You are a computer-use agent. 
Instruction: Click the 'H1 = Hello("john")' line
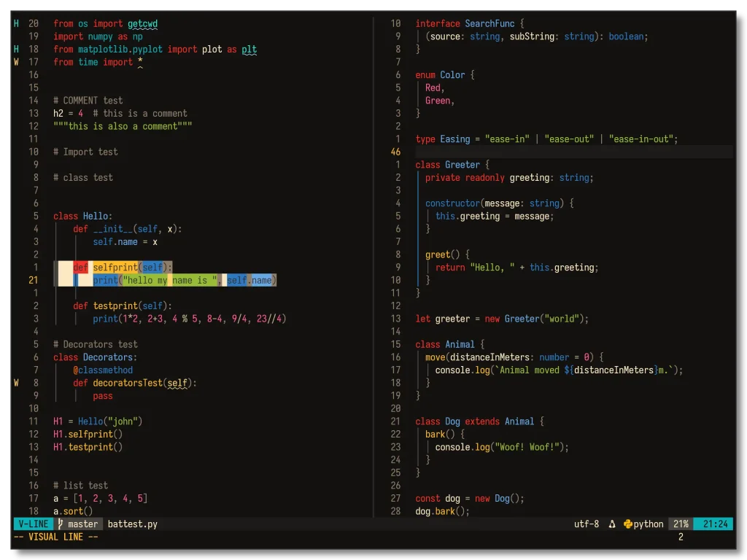click(98, 421)
